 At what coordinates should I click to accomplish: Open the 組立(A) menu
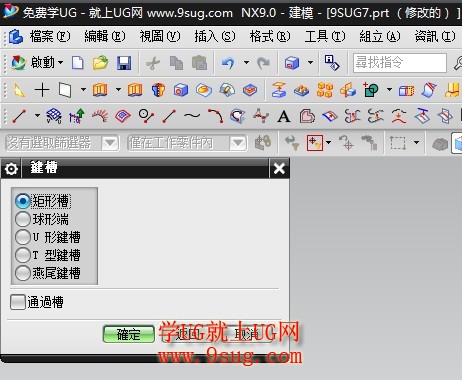(x=380, y=36)
